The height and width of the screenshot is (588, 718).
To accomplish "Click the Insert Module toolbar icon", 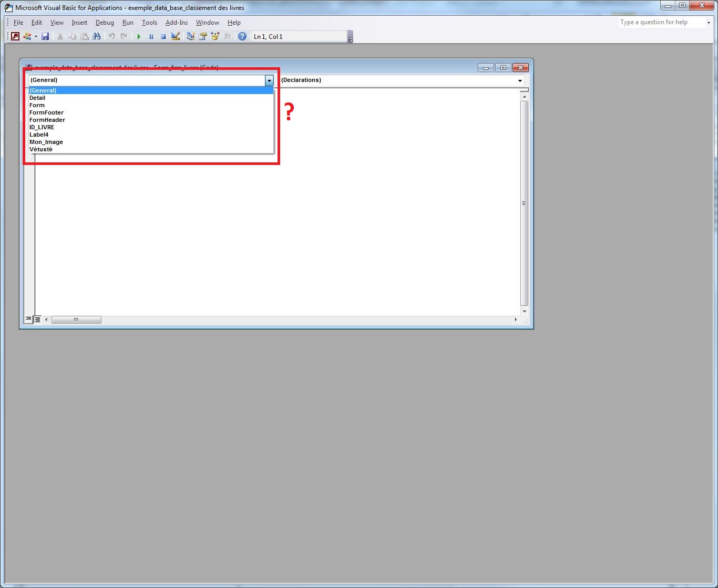I will [27, 36].
